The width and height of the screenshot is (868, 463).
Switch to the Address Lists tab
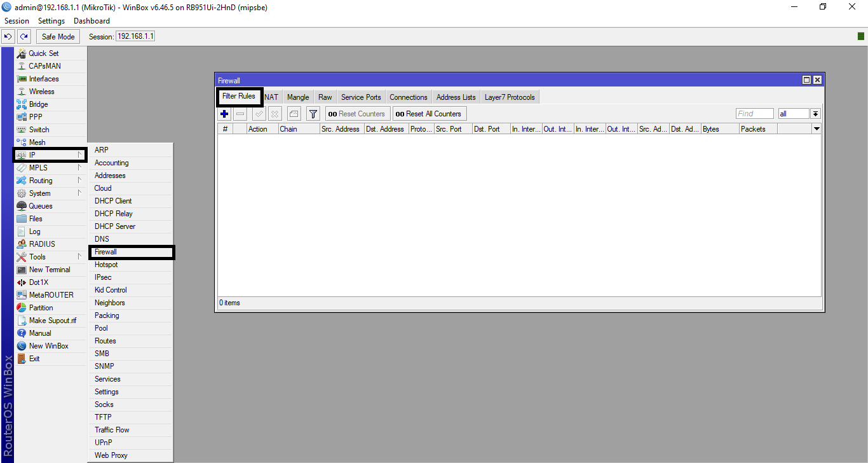(456, 97)
